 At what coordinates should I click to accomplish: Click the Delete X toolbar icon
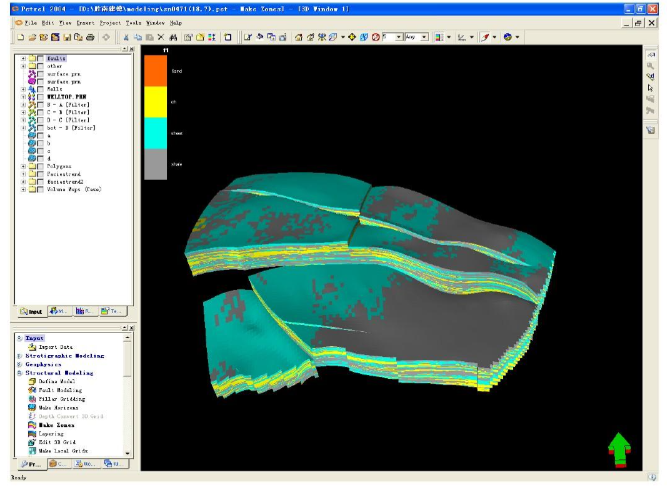(161, 37)
